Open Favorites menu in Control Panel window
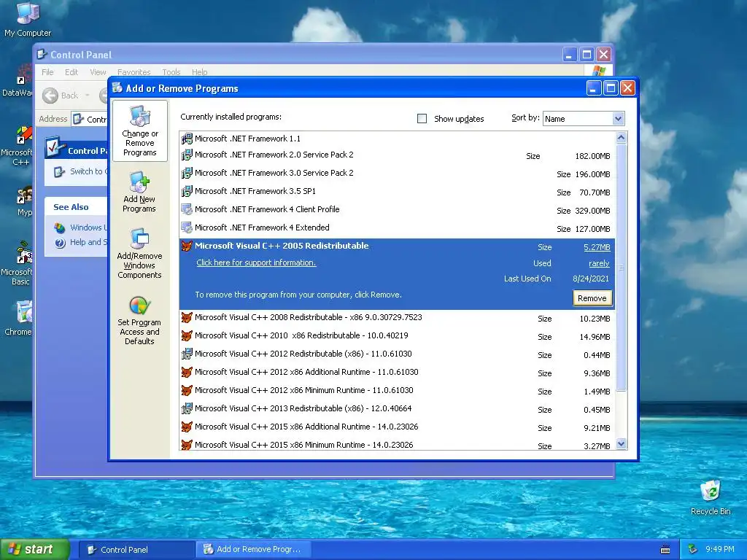Image resolution: width=747 pixels, height=560 pixels. click(134, 72)
